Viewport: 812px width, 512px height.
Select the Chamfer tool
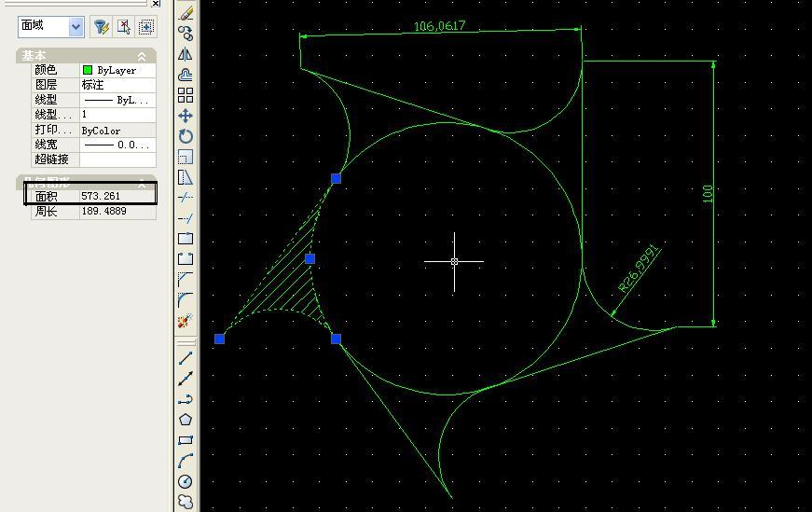186,280
